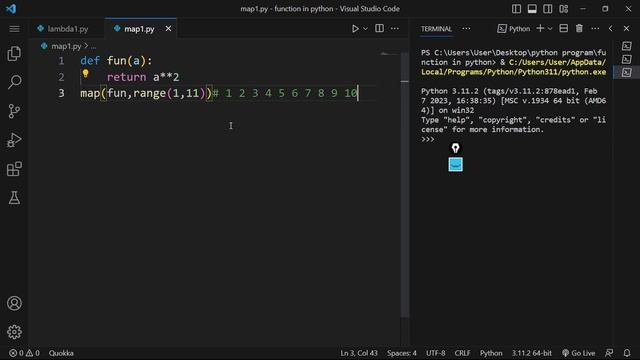Kill the terminal with trash icon
The height and width of the screenshot is (360, 640).
(579, 29)
